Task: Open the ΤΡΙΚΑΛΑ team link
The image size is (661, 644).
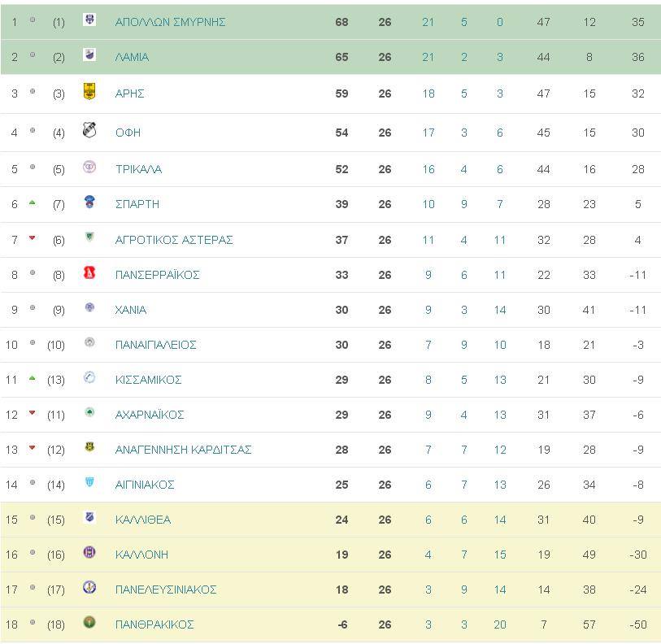Action: click(139, 169)
